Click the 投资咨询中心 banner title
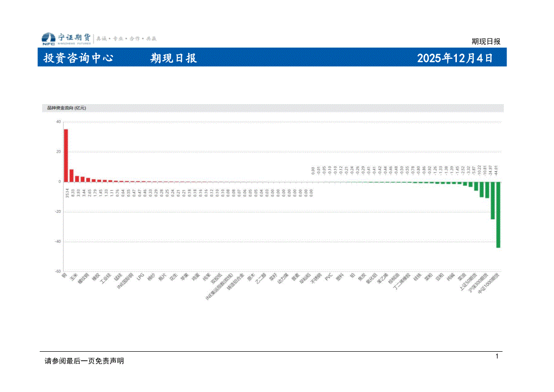The image size is (554, 392). (78, 58)
